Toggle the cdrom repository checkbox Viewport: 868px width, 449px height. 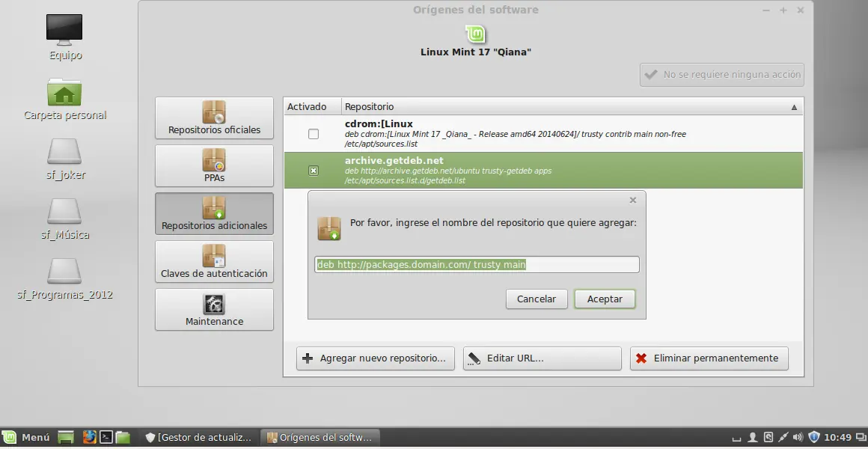point(314,134)
